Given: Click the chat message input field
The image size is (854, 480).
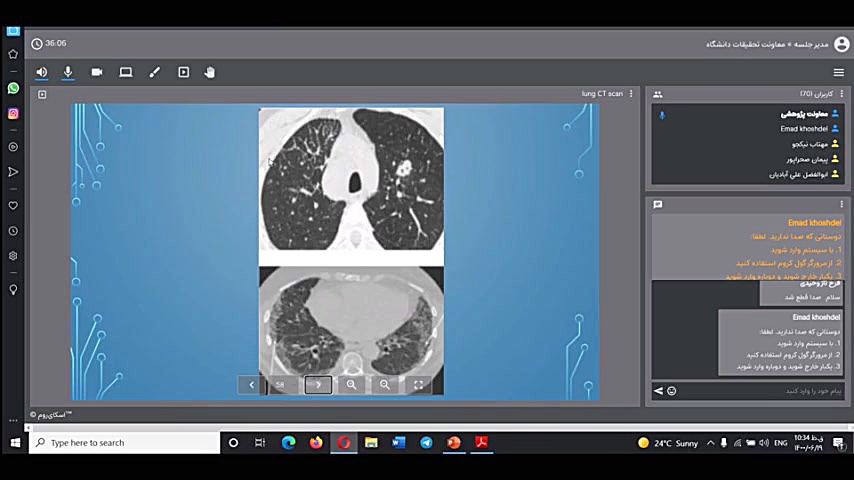Looking at the screenshot, I should point(760,391).
